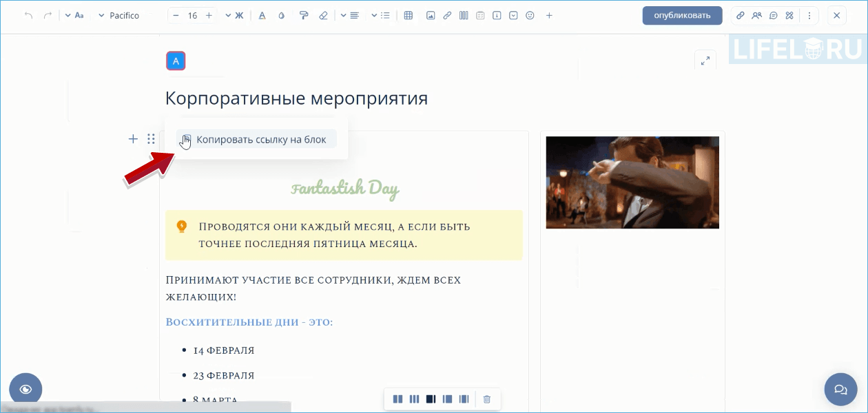This screenshot has height=413, width=868.
Task: Select the three-column layout option
Action: click(x=415, y=399)
